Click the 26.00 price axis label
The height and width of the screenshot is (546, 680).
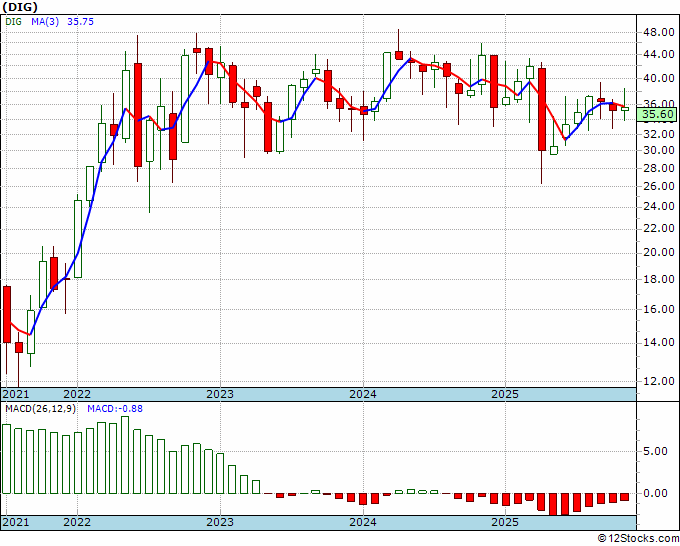pos(659,186)
